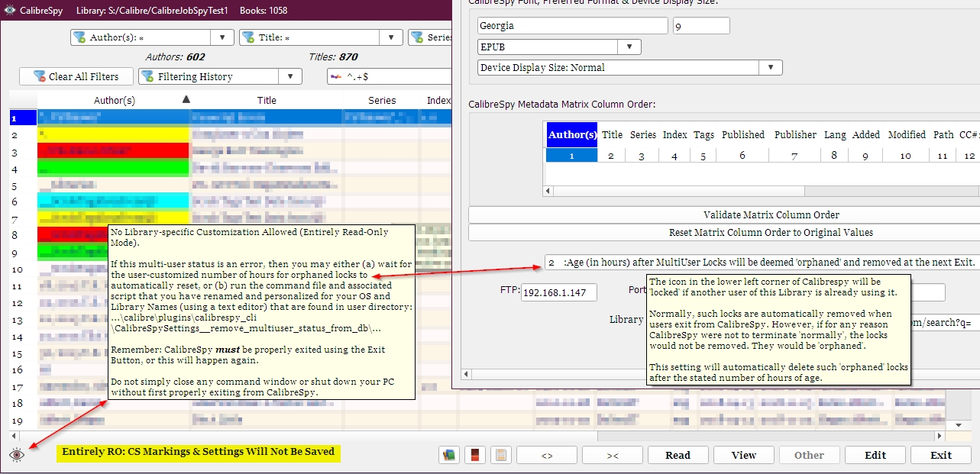Click matrix cell 1 under Author(s)

click(x=572, y=155)
